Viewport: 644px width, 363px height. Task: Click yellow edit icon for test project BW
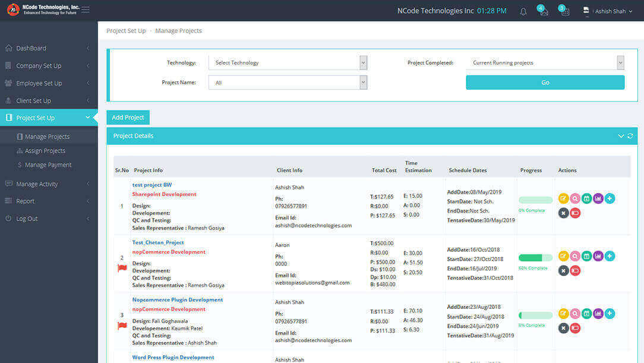coord(563,199)
